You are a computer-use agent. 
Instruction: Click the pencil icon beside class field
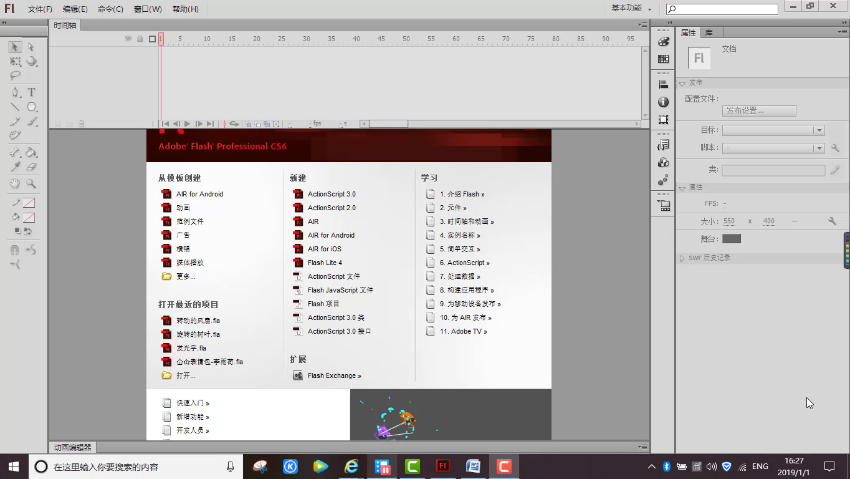[x=835, y=170]
